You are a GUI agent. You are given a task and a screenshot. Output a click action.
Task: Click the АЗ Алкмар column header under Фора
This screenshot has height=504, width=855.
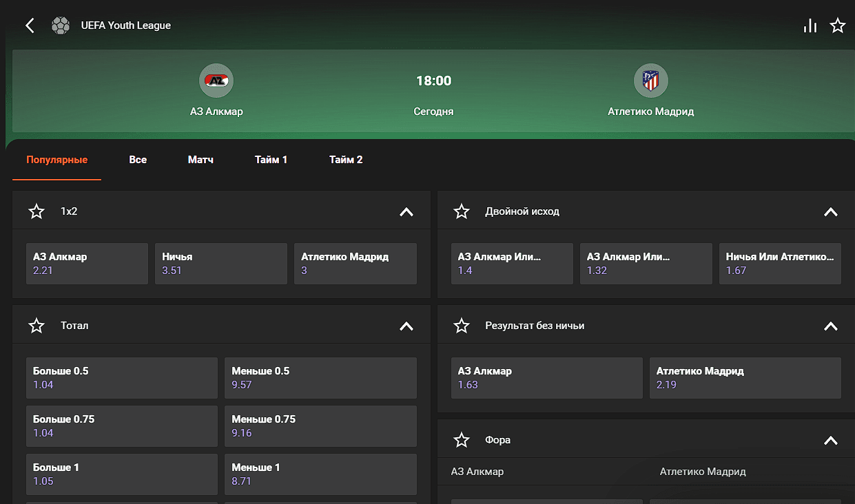pos(477,472)
